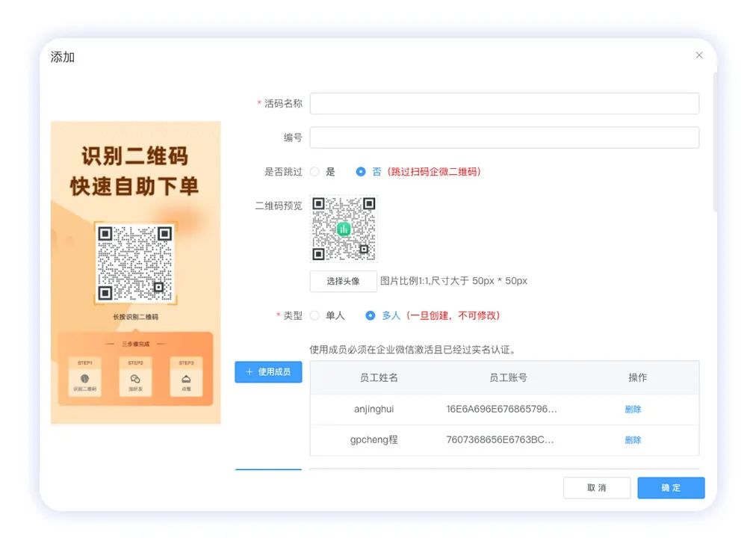The width and height of the screenshot is (756, 550).
Task: Select 否 radio for 是否跳过
Action: (x=361, y=172)
